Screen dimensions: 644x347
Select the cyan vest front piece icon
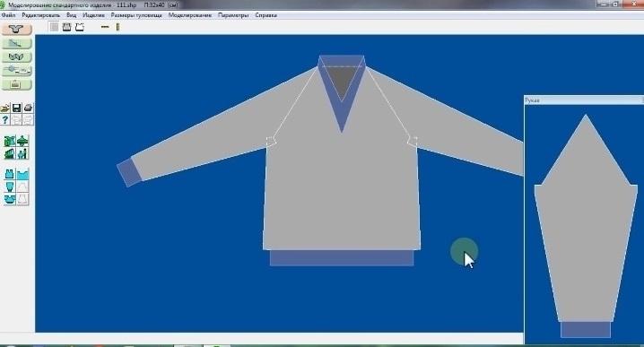[x=10, y=174]
